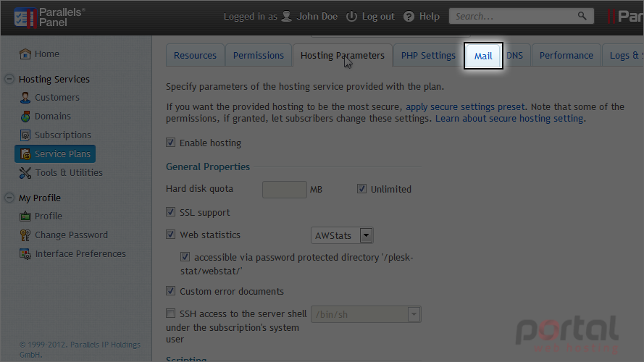Collapse the My Profile section

click(x=9, y=198)
